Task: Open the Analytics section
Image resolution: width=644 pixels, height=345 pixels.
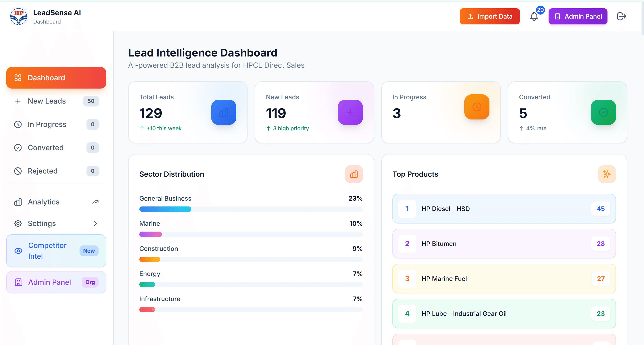Action: click(56, 202)
